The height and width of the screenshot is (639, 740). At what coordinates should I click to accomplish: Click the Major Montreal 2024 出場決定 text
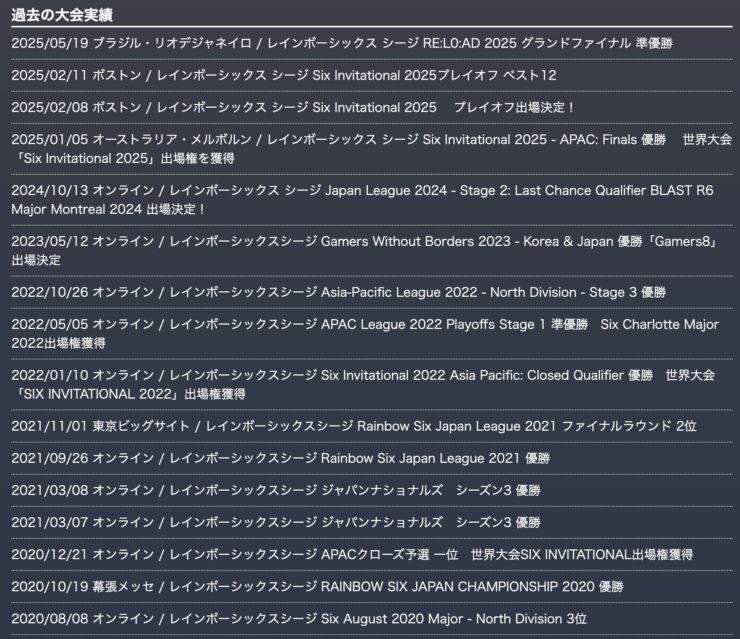108,210
